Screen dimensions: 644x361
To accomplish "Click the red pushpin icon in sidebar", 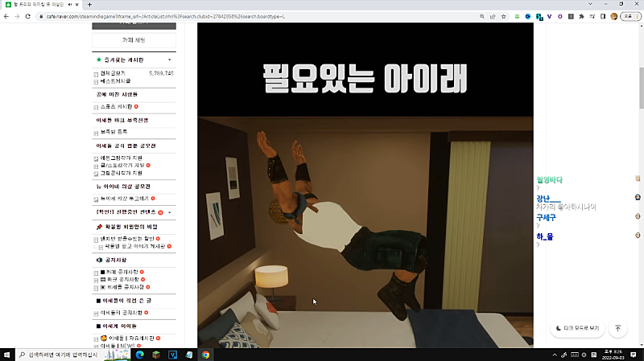I will (x=99, y=227).
